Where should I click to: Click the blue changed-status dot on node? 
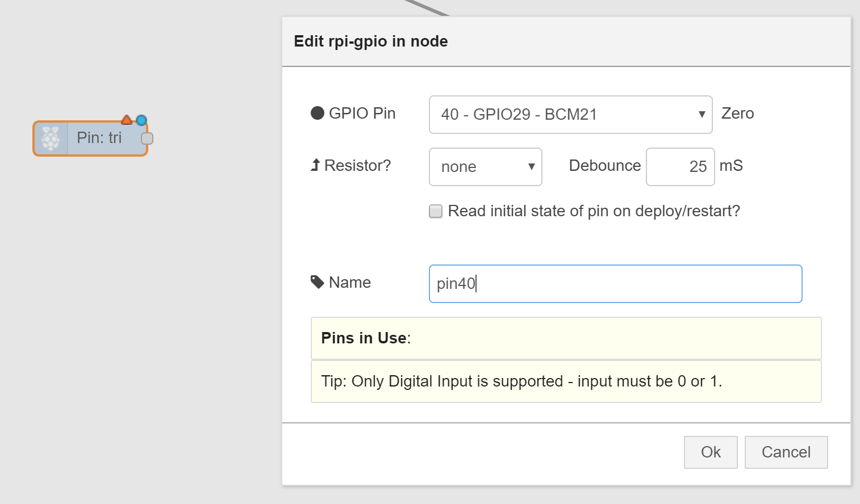click(x=141, y=120)
